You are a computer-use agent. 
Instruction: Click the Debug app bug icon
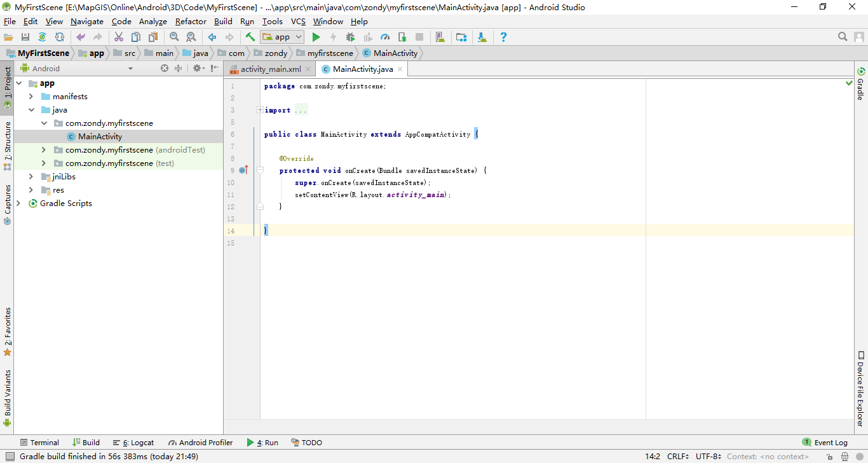(350, 38)
